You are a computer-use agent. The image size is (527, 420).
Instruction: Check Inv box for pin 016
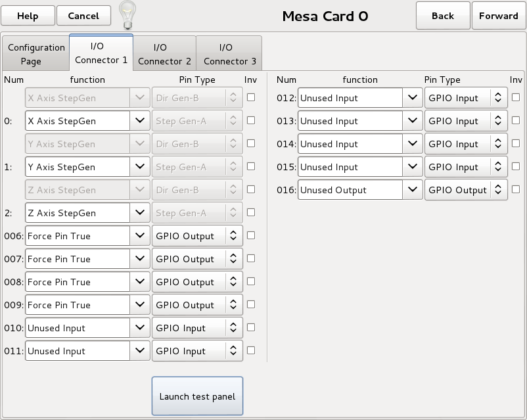tap(516, 190)
